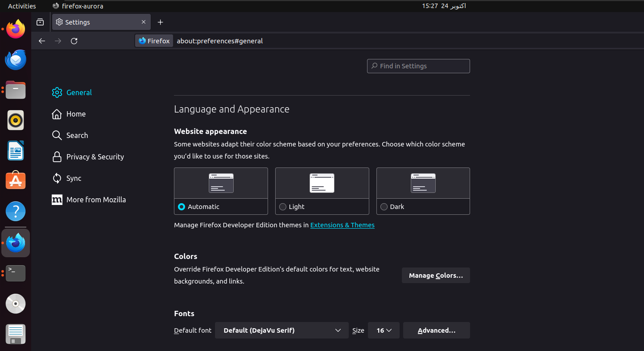Click the Search magnifier icon in sidebar
The image size is (644, 351).
57,135
